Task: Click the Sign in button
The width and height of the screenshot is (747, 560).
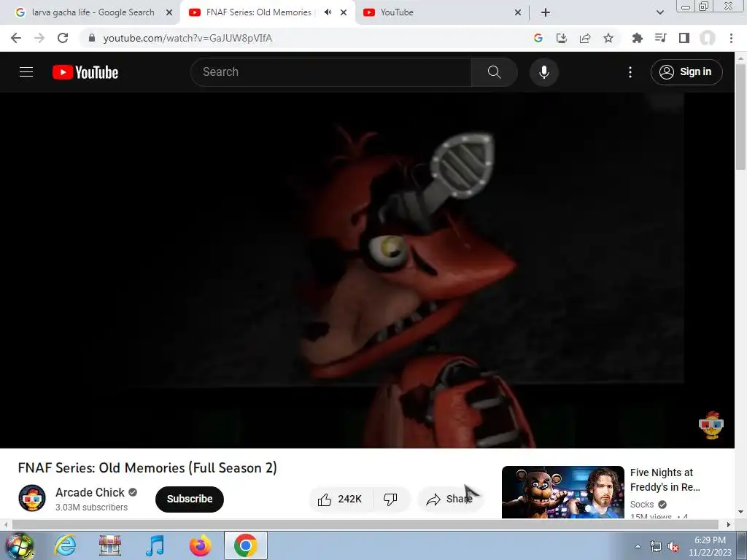Action: coord(686,72)
